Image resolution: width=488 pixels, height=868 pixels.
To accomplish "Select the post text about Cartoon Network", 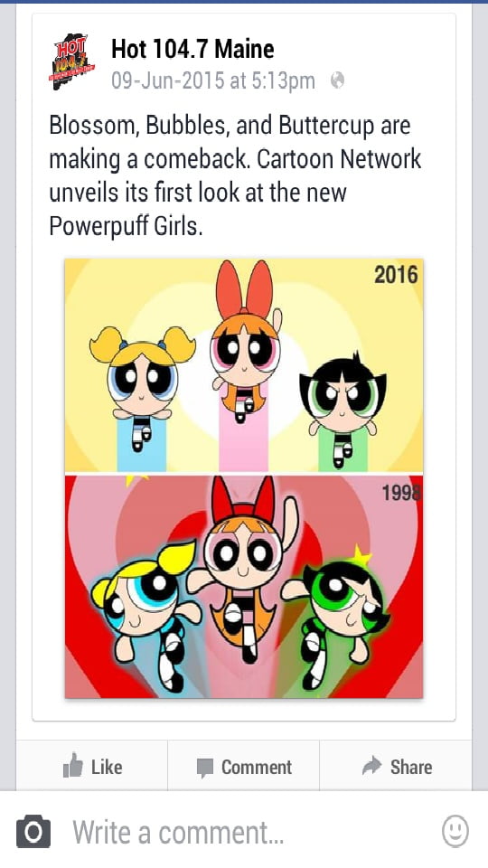I will point(235,175).
